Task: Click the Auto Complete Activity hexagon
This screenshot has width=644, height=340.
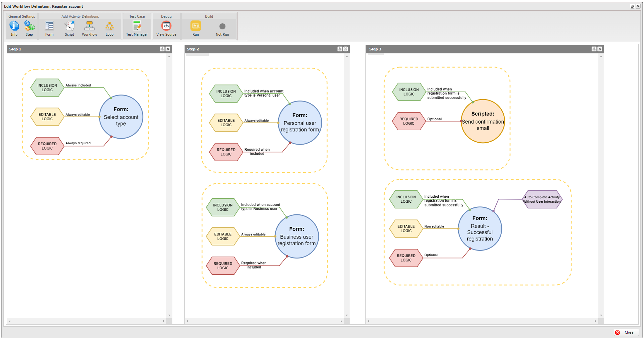Action: (x=542, y=199)
